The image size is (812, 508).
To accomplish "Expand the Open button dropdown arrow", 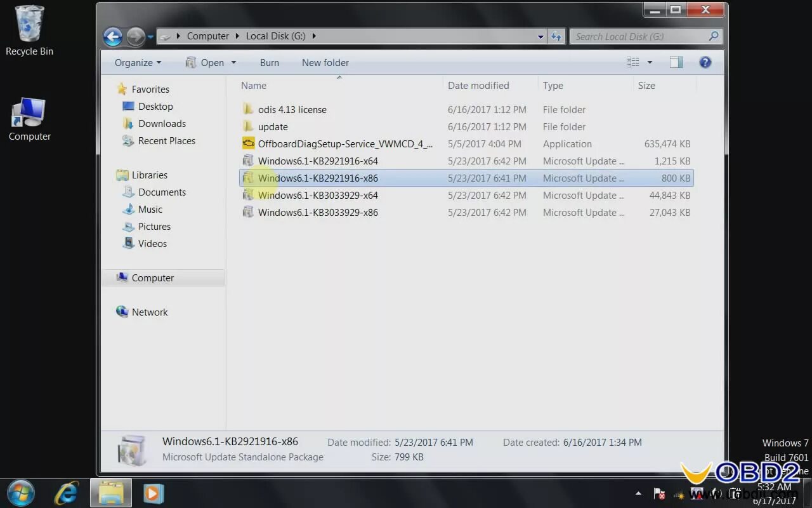I will 233,62.
